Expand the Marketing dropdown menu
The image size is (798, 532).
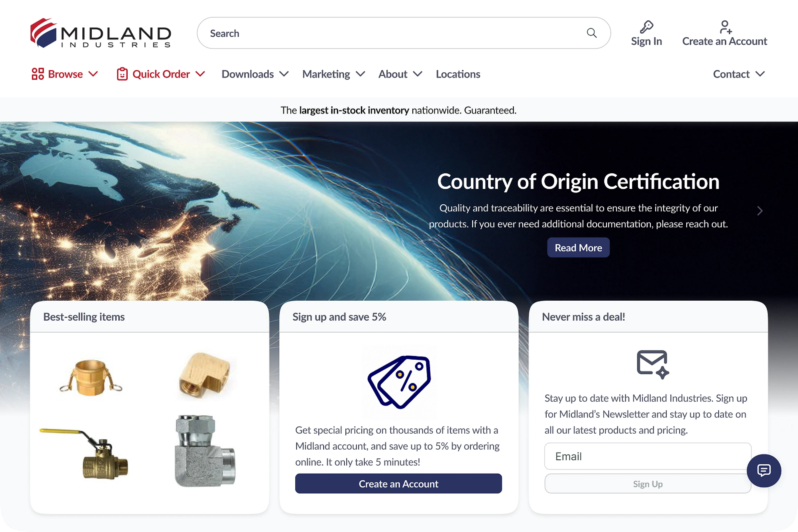tap(333, 74)
